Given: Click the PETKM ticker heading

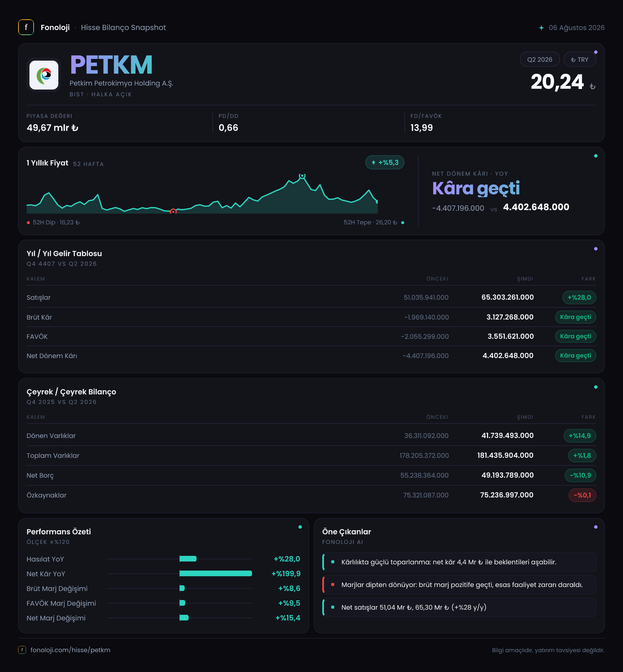Looking at the screenshot, I should [x=111, y=65].
